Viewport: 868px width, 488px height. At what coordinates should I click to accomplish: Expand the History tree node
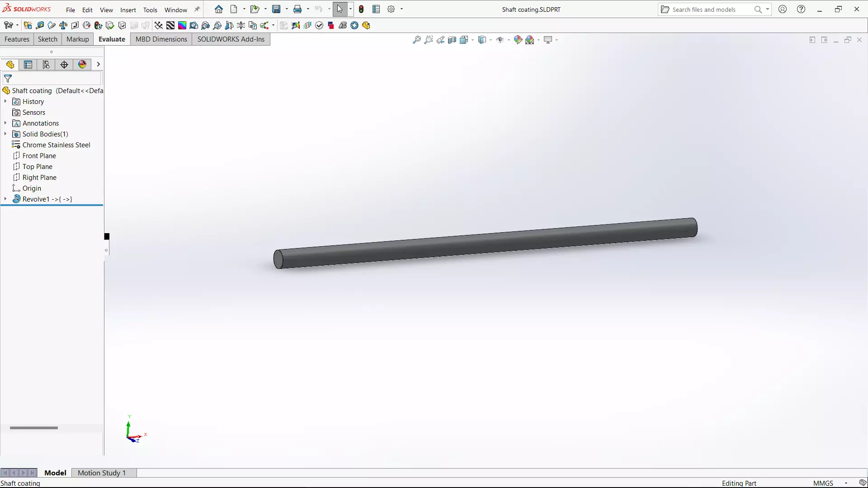(5, 101)
